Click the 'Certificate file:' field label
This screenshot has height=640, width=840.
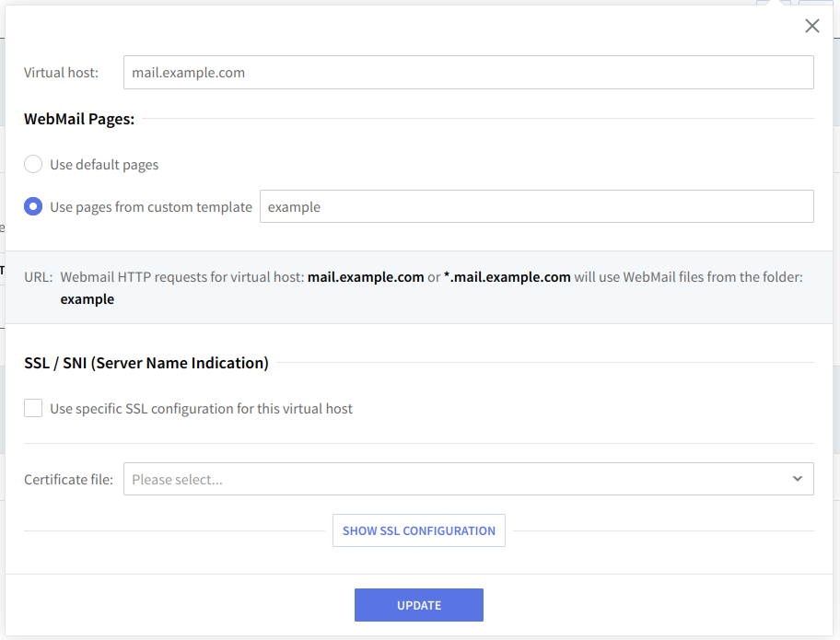pos(68,480)
